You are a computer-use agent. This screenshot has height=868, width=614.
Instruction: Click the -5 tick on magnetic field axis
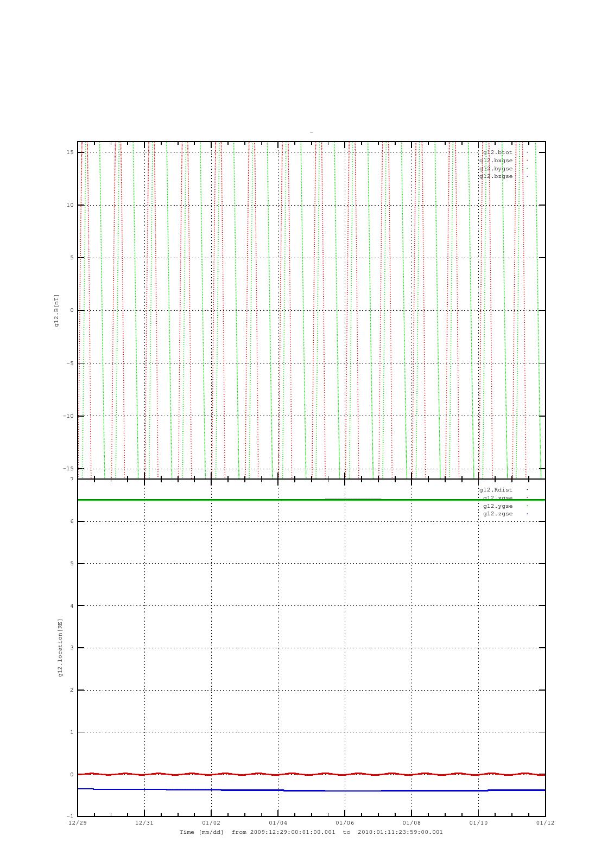(70, 363)
